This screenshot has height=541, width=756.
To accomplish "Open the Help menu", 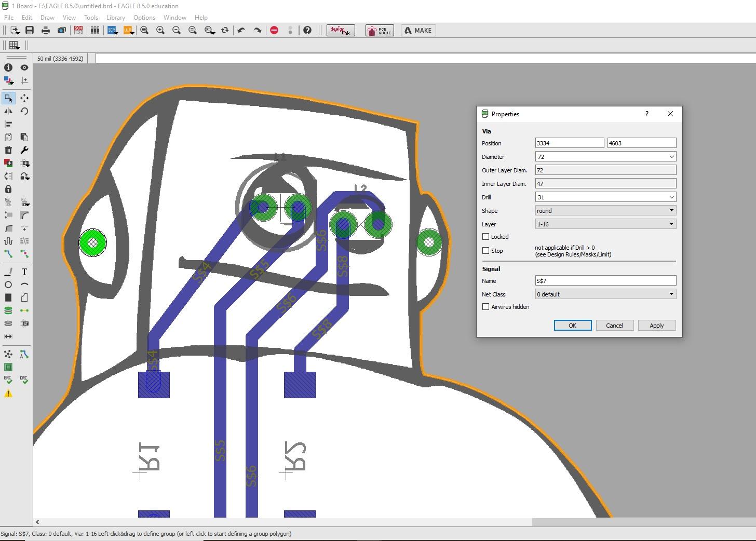I will point(201,18).
